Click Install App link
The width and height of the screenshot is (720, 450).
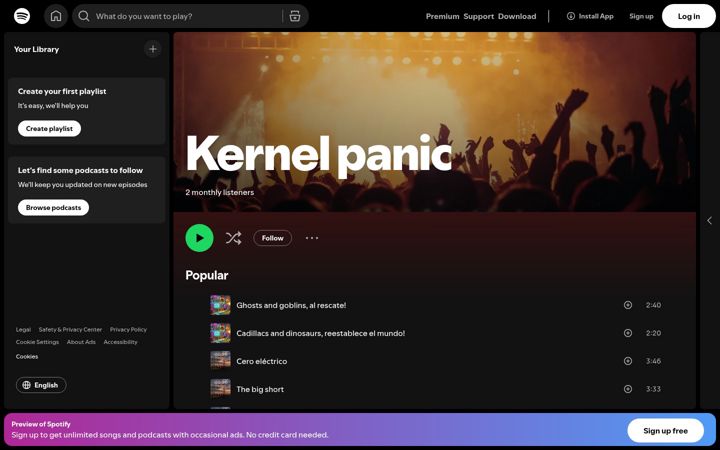(x=590, y=16)
